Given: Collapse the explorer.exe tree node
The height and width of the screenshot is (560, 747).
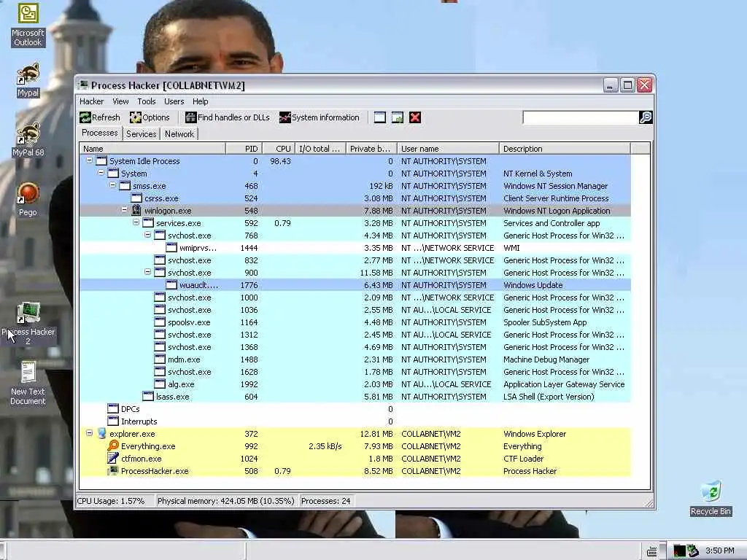Looking at the screenshot, I should 89,433.
